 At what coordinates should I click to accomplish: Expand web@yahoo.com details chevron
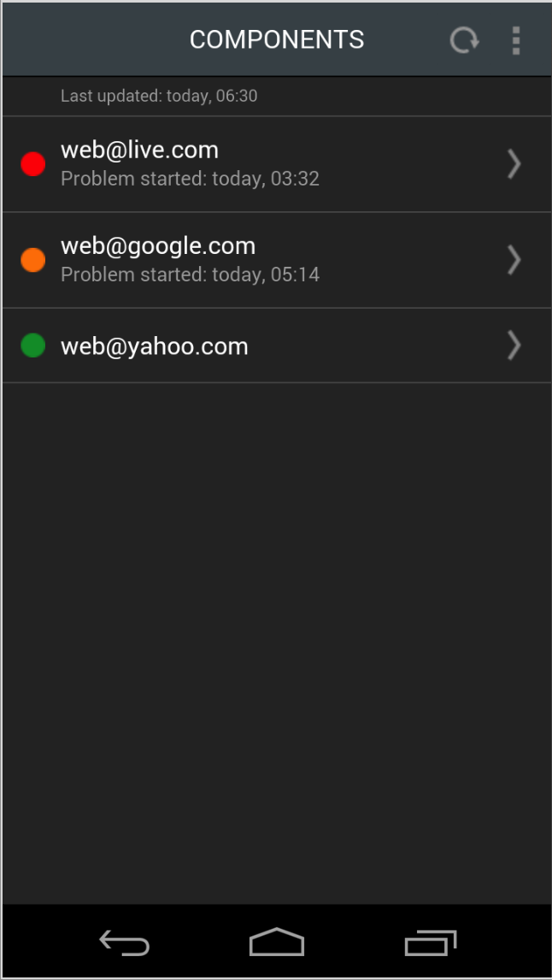coord(514,345)
